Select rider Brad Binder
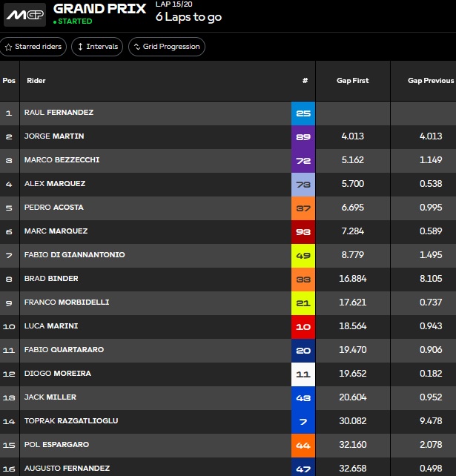The image size is (456, 476). pos(51,278)
